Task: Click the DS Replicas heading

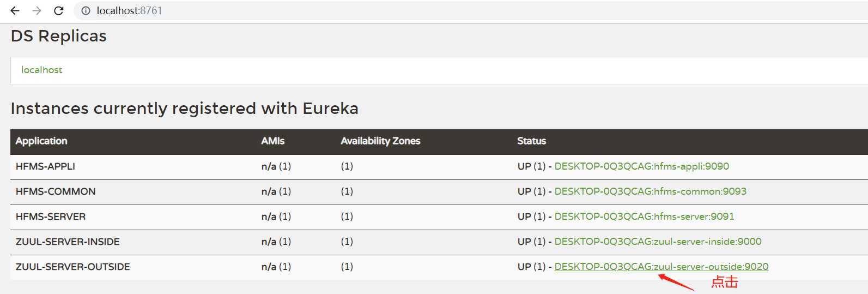Action: (x=59, y=36)
